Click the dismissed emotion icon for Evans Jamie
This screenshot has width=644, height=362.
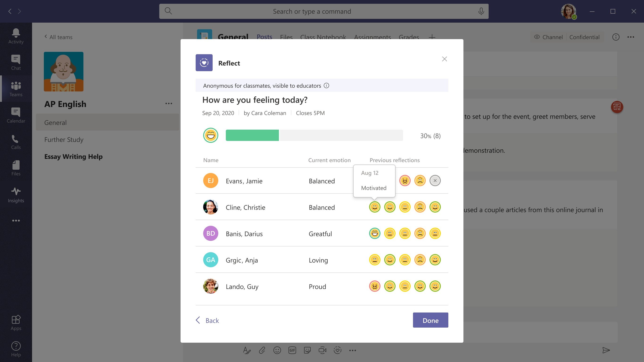pyautogui.click(x=435, y=180)
